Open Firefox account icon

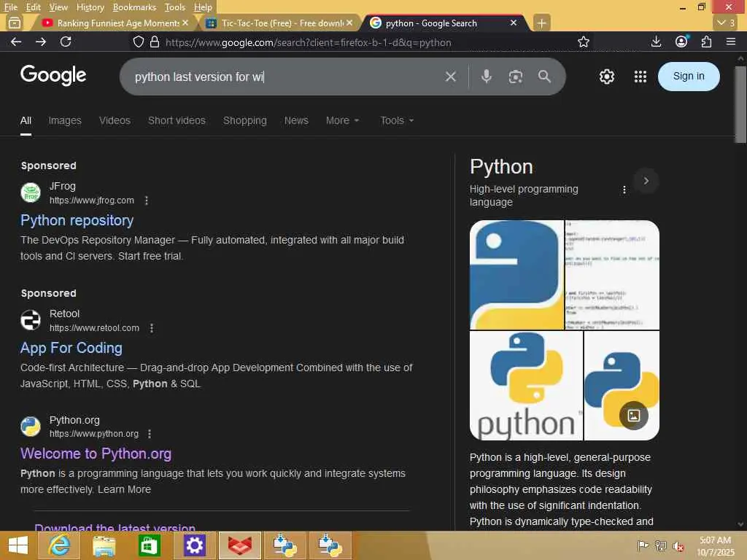[681, 42]
